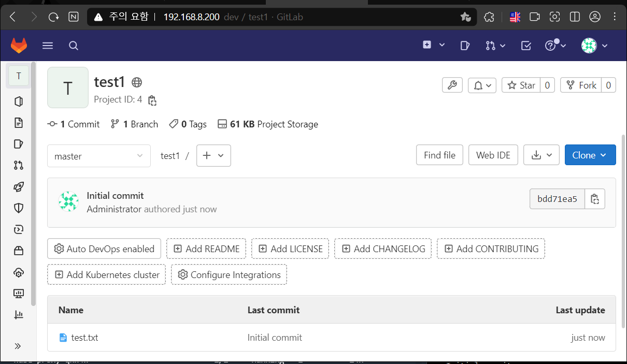Click Administrator author link
Screen dimensions: 627x364
point(114,209)
